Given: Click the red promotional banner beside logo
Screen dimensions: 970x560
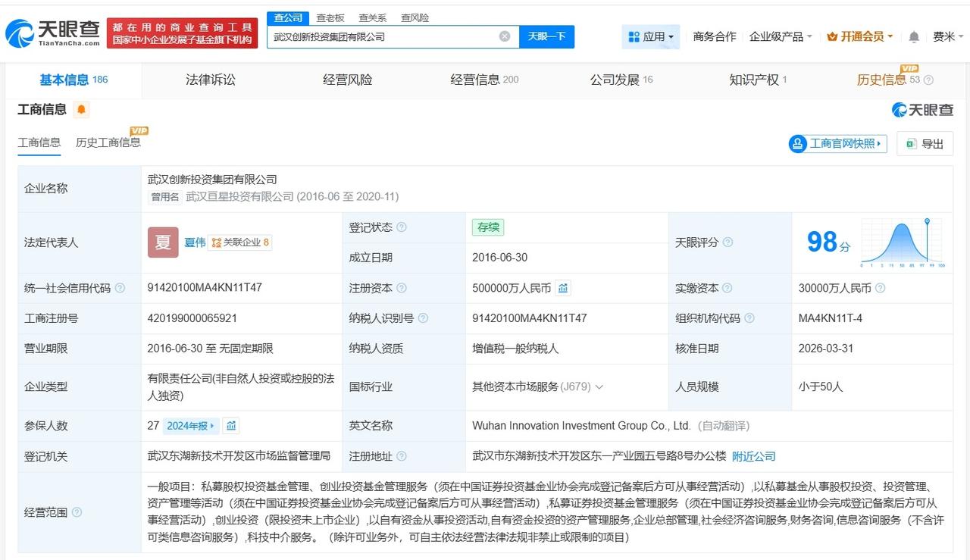Looking at the screenshot, I should (182, 33).
